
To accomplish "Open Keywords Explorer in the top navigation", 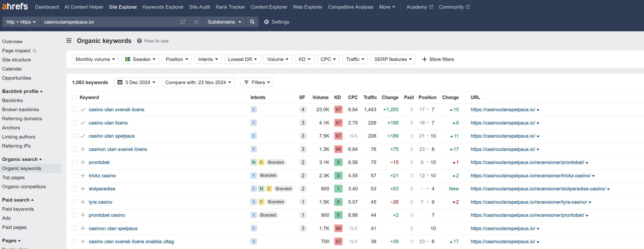I will point(163,7).
